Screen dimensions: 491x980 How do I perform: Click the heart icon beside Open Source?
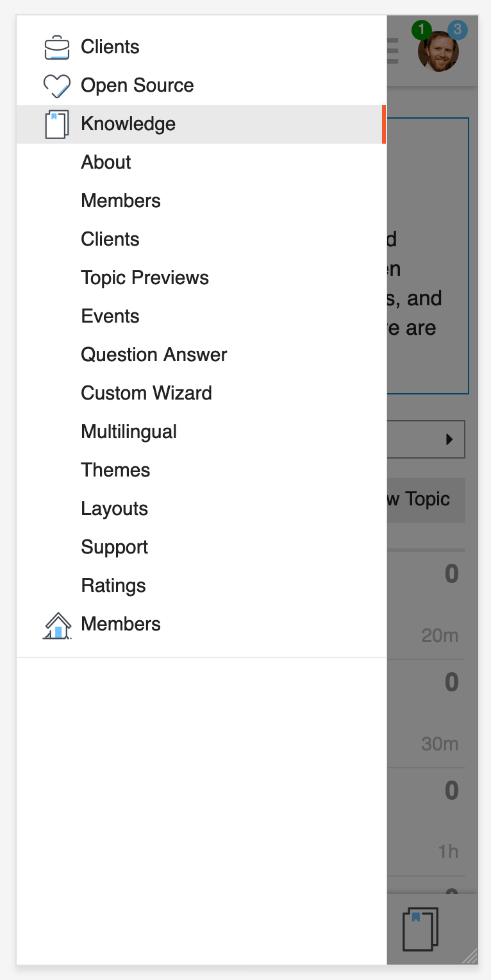[56, 86]
